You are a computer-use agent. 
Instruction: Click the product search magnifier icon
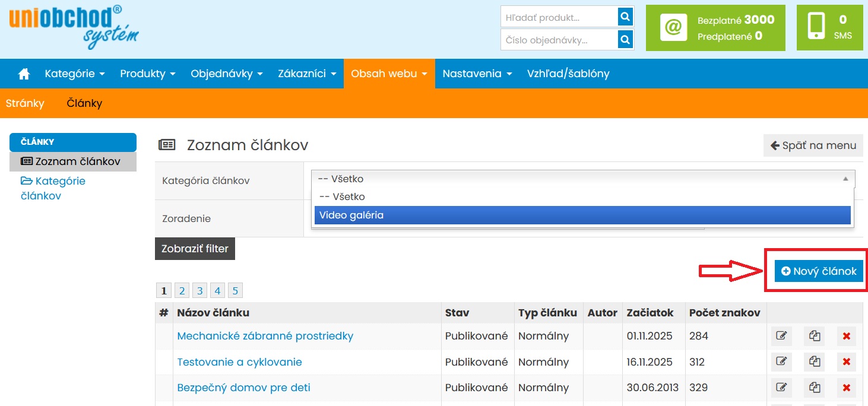point(625,17)
